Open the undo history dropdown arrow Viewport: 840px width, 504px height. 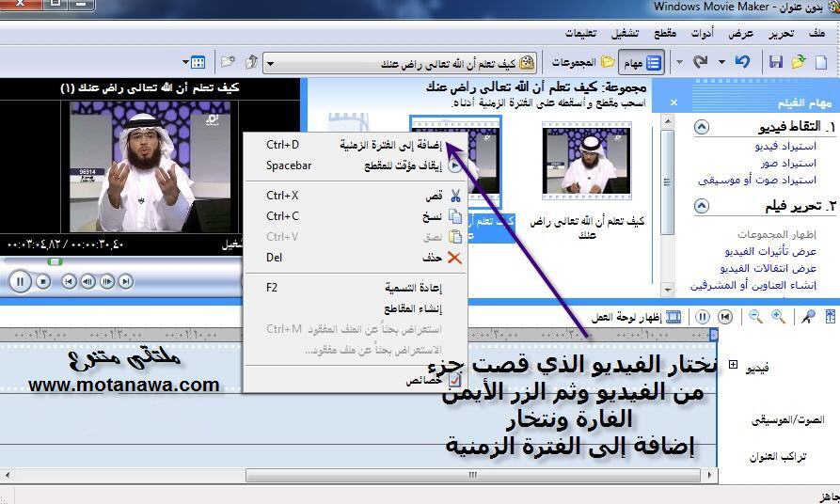click(x=721, y=62)
